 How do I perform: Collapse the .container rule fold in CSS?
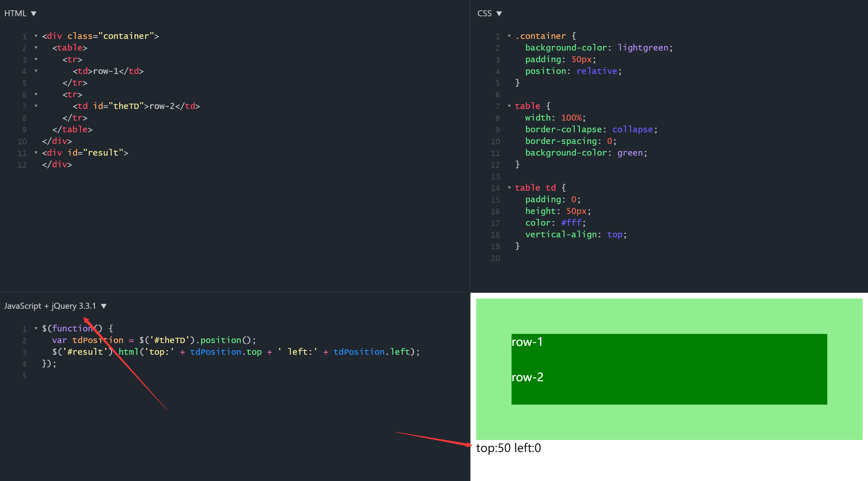[509, 36]
